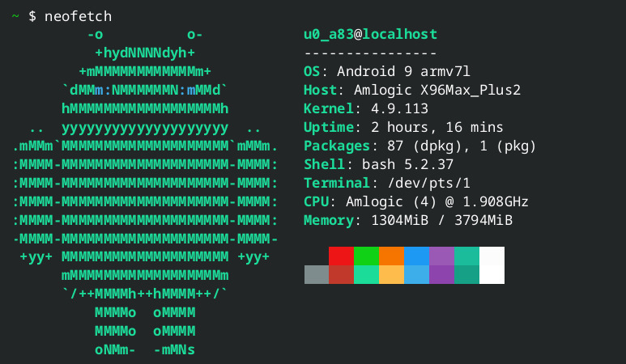626x364 pixels.
Task: Pick the bright green color block
Action: point(367,256)
